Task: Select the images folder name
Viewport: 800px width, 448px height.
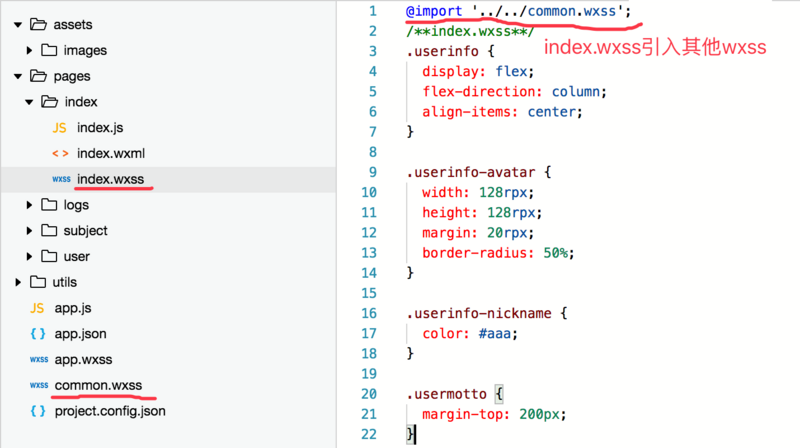Action: pos(85,51)
